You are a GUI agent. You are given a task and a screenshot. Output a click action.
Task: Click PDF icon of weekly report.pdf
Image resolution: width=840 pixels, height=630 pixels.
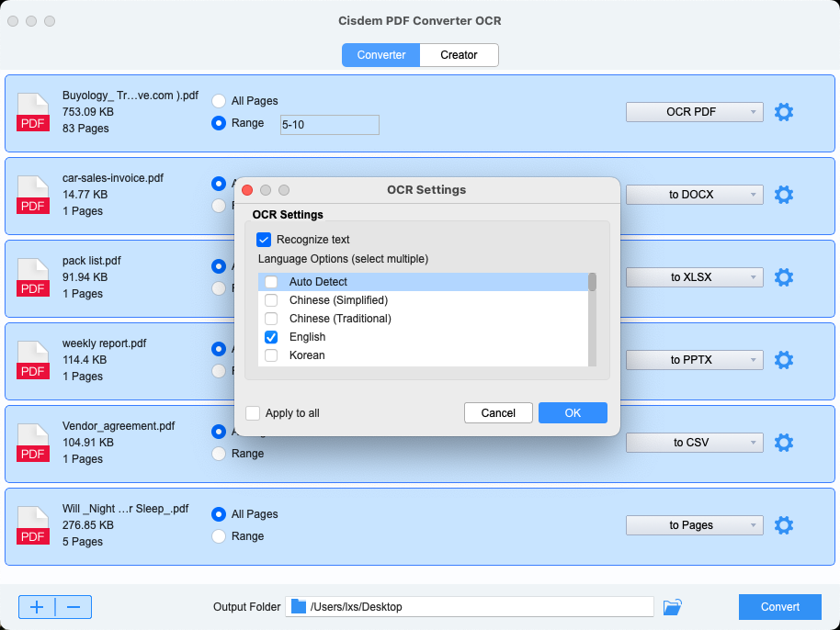coord(33,360)
